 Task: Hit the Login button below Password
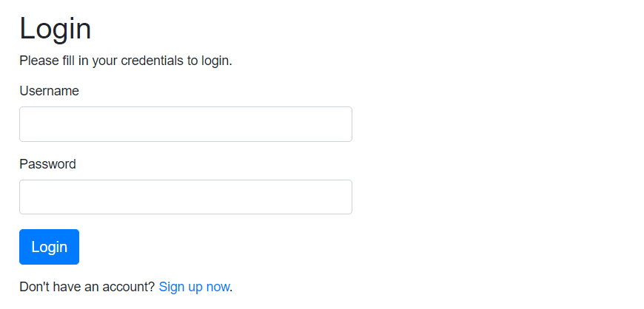49,247
